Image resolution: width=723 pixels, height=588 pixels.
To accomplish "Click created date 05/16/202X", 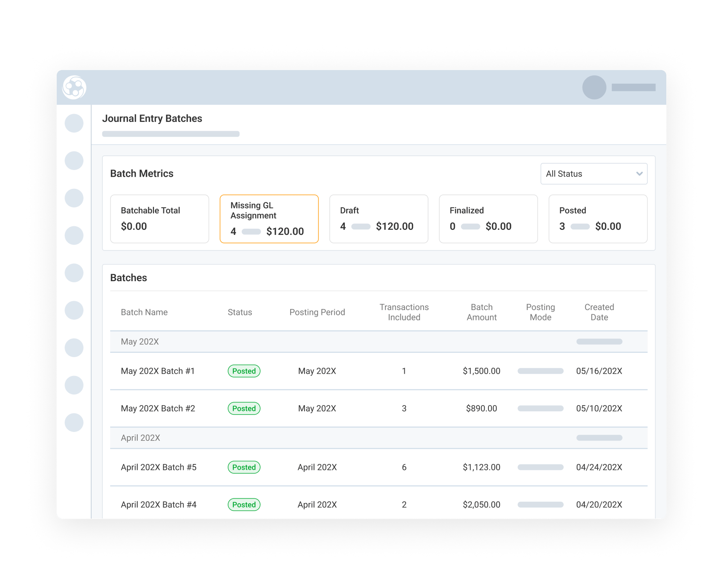I will (599, 371).
